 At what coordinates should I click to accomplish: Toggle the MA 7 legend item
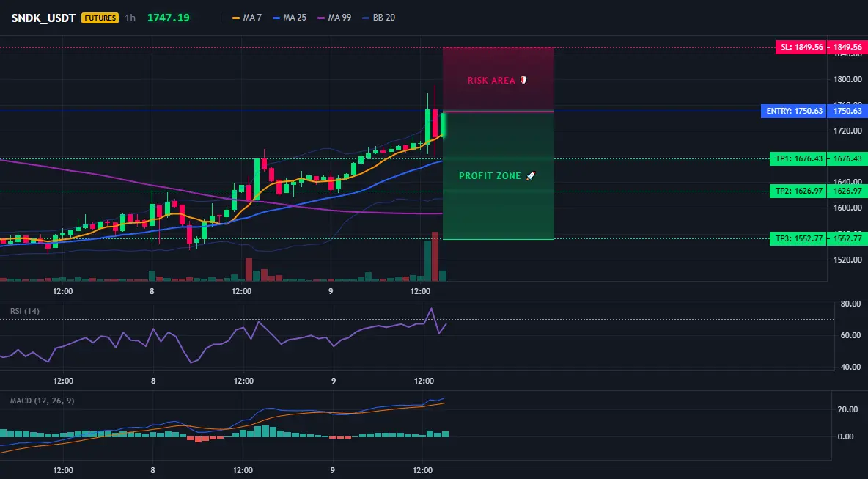point(247,18)
